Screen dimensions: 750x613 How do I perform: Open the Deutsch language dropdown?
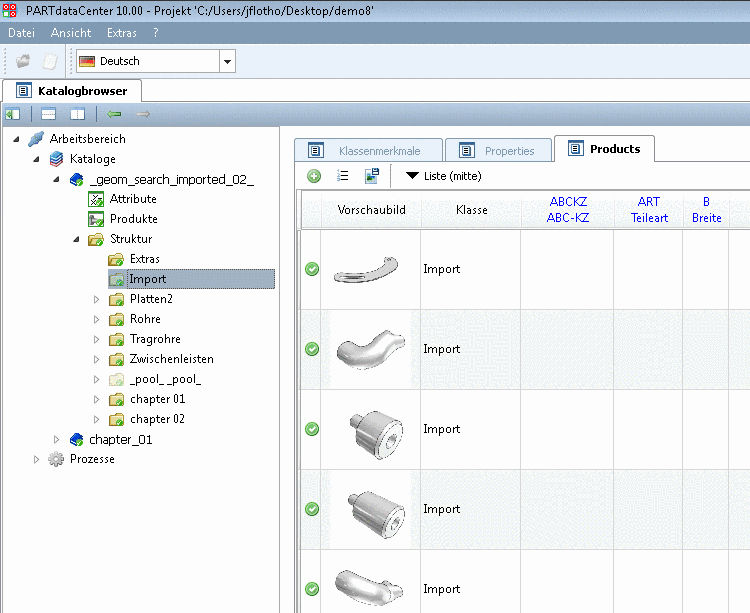click(x=227, y=61)
